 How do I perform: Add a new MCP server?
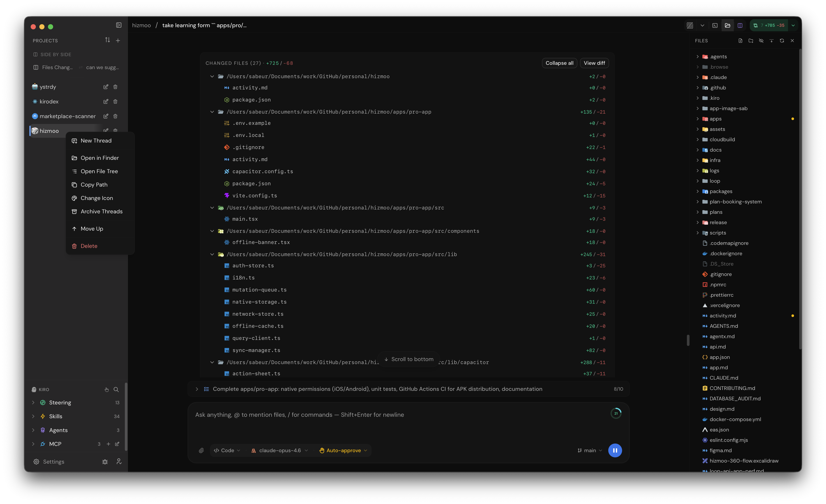click(x=108, y=444)
